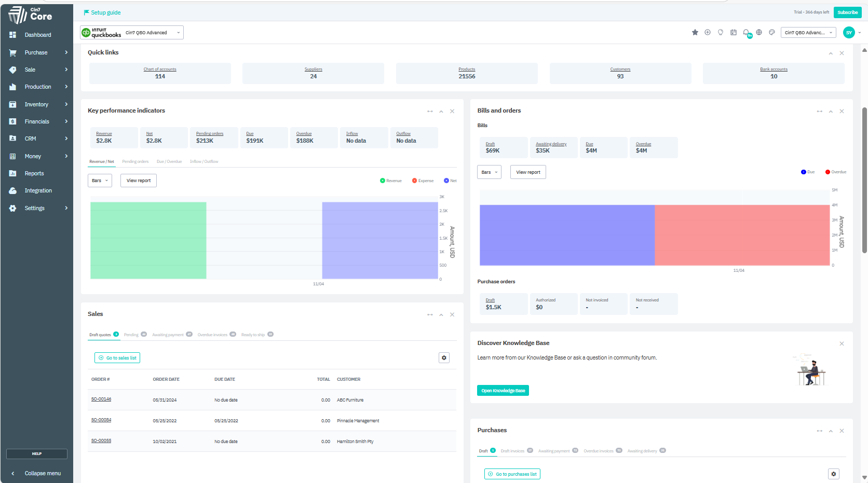
Task: Click the HELP button in sidebar
Action: pos(37,454)
